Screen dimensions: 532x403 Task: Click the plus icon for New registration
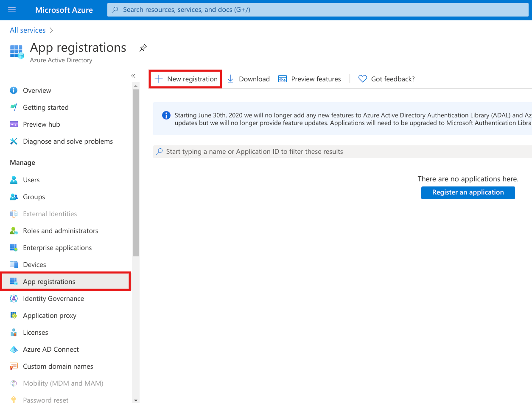[x=159, y=79]
